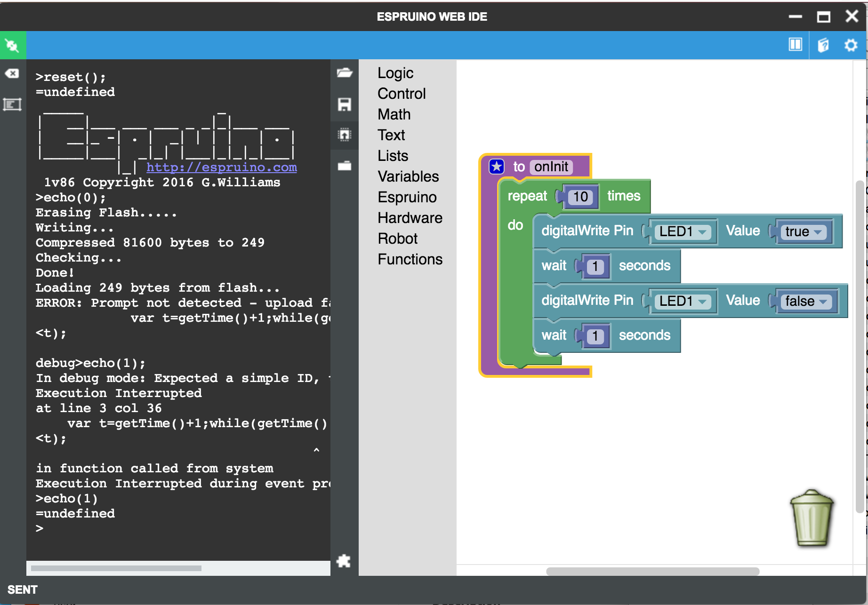Image resolution: width=868 pixels, height=605 pixels.
Task: Open LED1 pin dropdown in first digitalWrite
Action: [x=683, y=231]
